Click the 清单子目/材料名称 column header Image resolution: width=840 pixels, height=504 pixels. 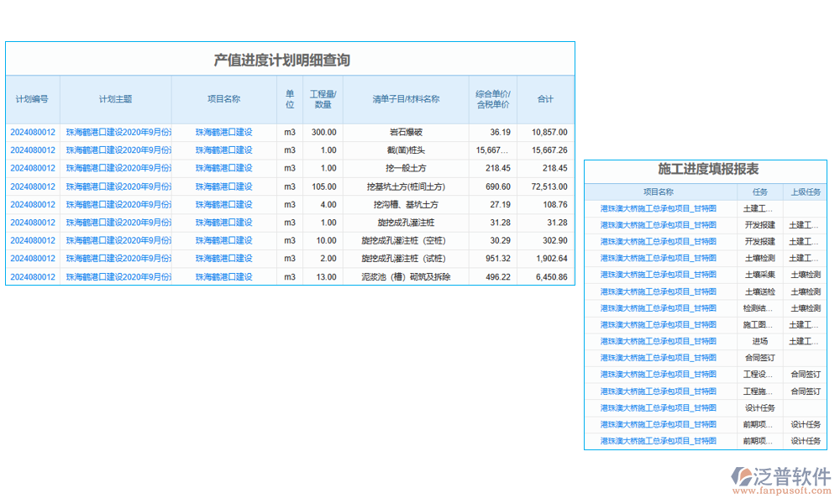click(x=406, y=99)
